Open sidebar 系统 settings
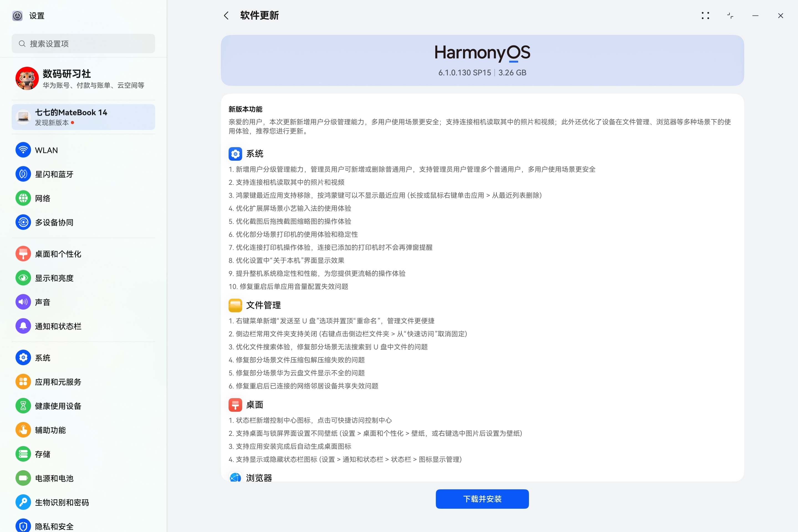The height and width of the screenshot is (532, 798). [x=83, y=358]
